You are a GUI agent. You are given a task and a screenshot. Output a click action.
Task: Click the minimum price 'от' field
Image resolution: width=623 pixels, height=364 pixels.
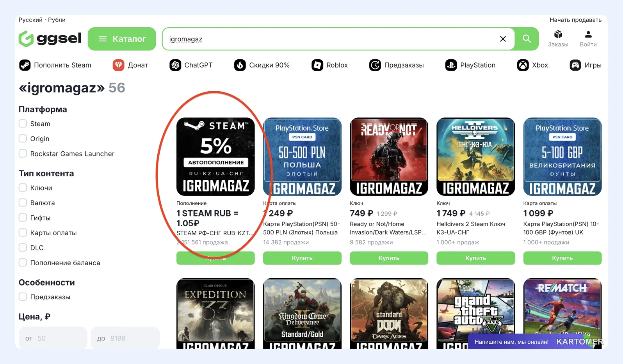(x=53, y=338)
